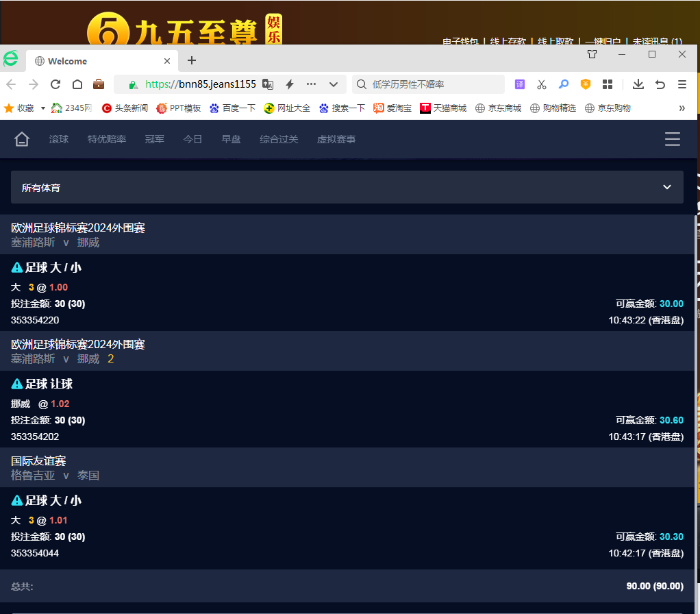
Task: Click the blue magnifier extension icon
Action: point(564,84)
